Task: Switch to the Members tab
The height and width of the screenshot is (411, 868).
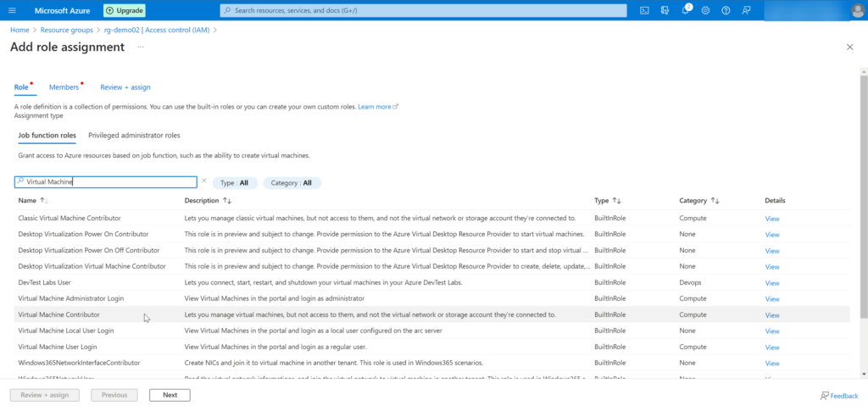Action: 64,87
